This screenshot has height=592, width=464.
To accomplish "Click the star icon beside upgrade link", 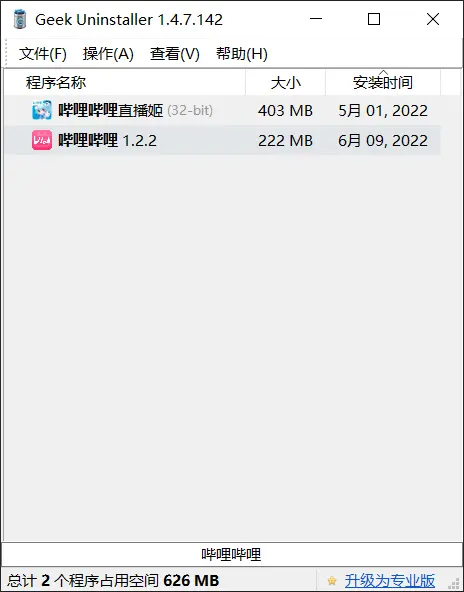I will [332, 580].
